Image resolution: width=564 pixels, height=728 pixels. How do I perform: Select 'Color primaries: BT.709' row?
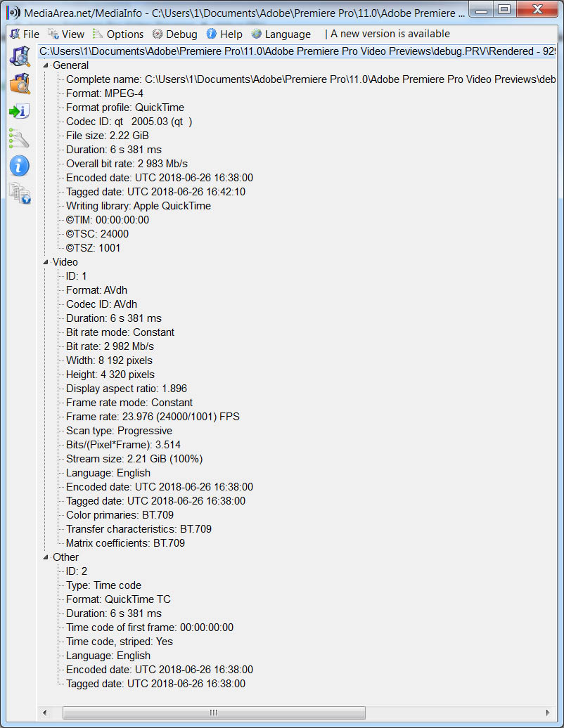(x=120, y=515)
